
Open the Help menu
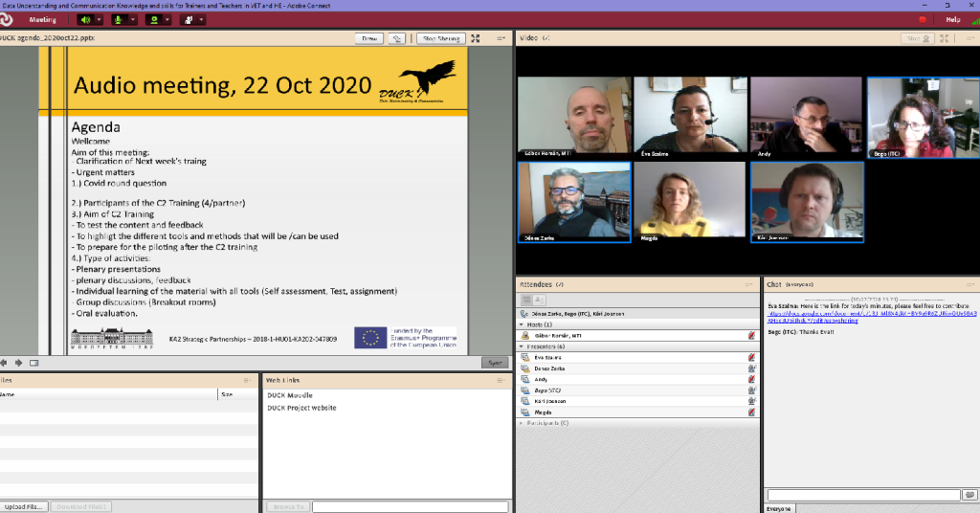pyautogui.click(x=952, y=19)
